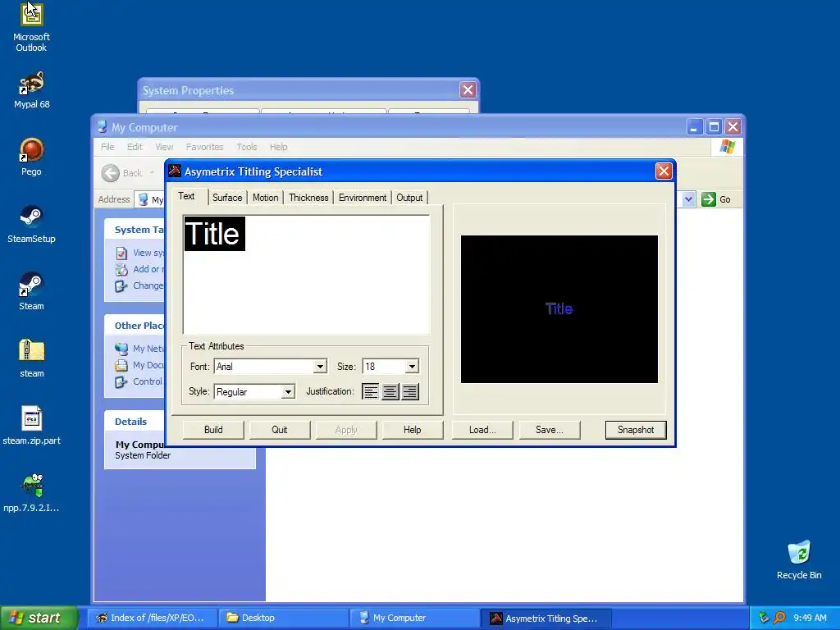Open Edit menu in My Computer
The image size is (840, 630).
coord(135,147)
